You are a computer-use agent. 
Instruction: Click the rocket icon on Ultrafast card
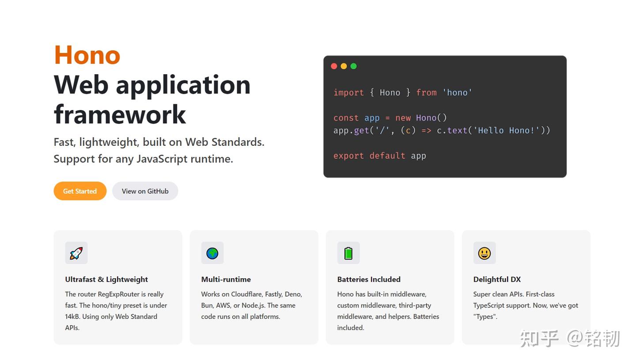pos(76,253)
